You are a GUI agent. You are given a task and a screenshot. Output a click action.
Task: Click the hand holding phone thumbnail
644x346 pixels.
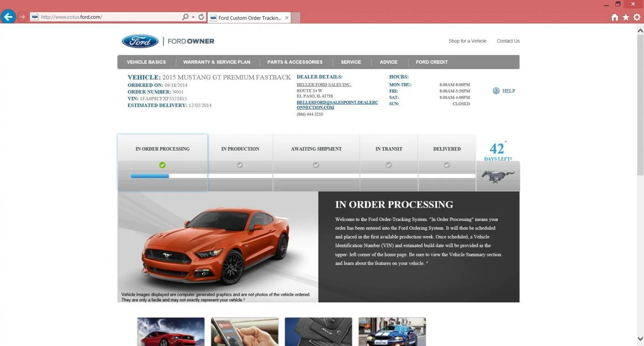245,332
